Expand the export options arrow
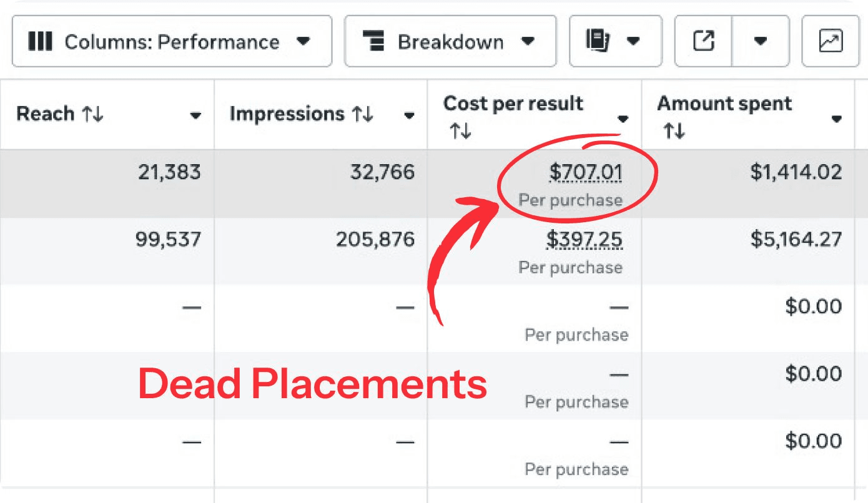Screen dimensions: 868x503 [760, 42]
